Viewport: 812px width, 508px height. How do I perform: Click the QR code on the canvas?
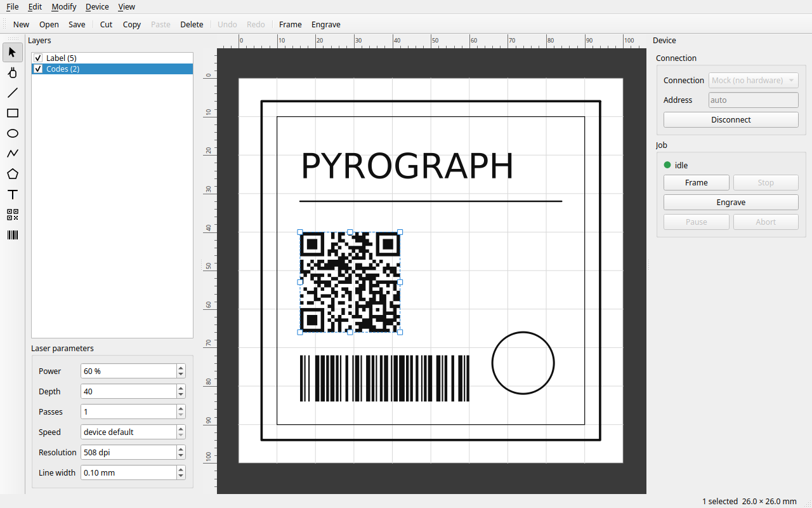350,282
